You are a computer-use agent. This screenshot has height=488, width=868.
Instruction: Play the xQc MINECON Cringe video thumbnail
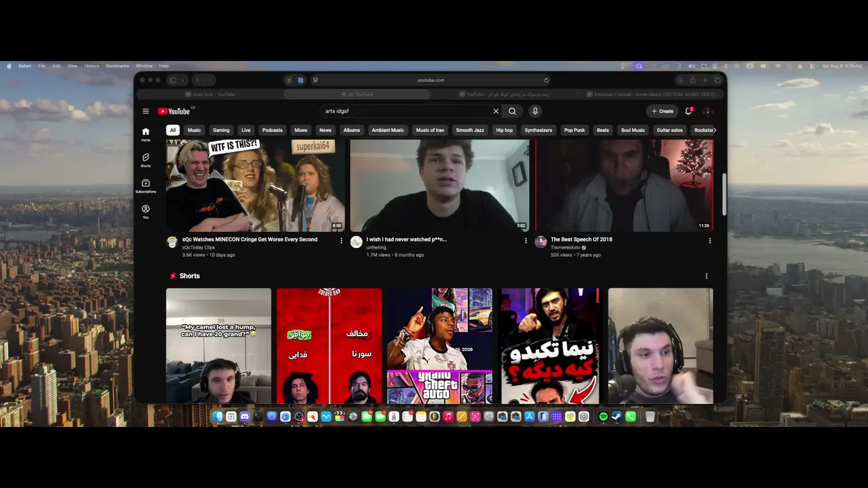pos(256,186)
